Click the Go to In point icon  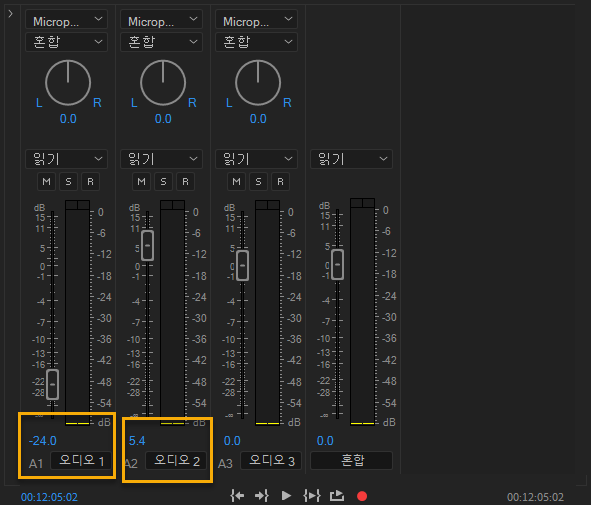click(x=237, y=496)
